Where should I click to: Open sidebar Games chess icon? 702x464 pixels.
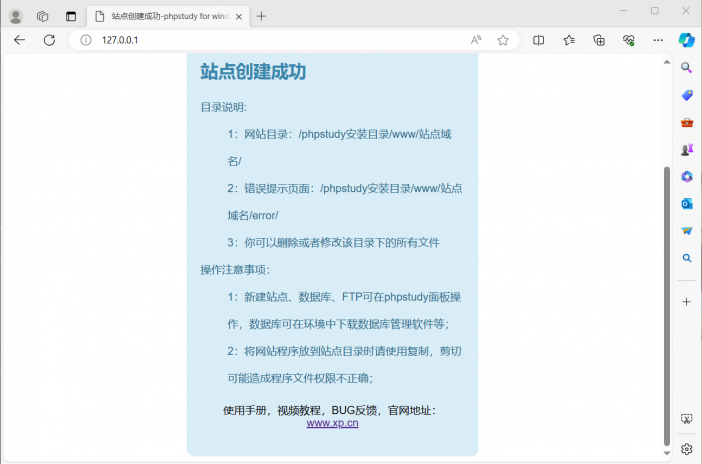point(687,150)
